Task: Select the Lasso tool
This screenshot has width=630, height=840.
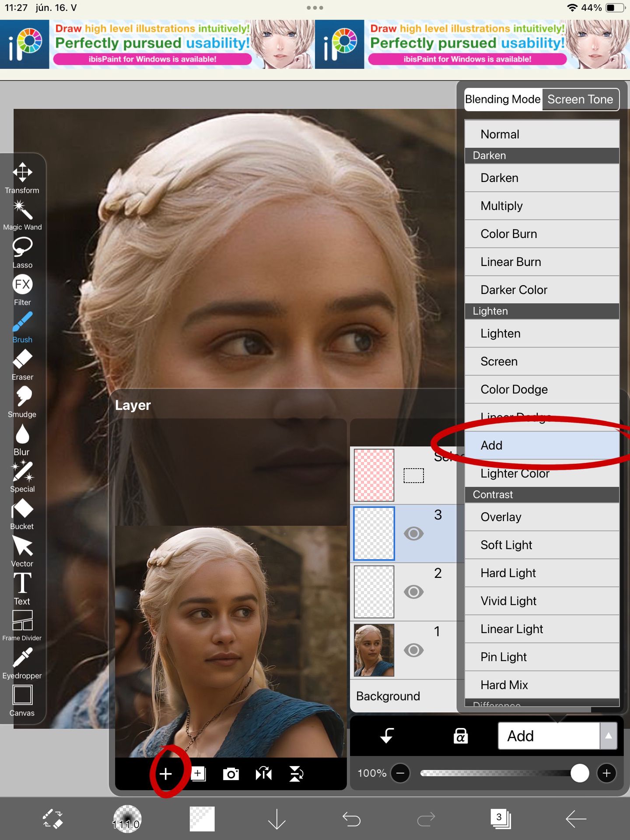Action: tap(22, 253)
